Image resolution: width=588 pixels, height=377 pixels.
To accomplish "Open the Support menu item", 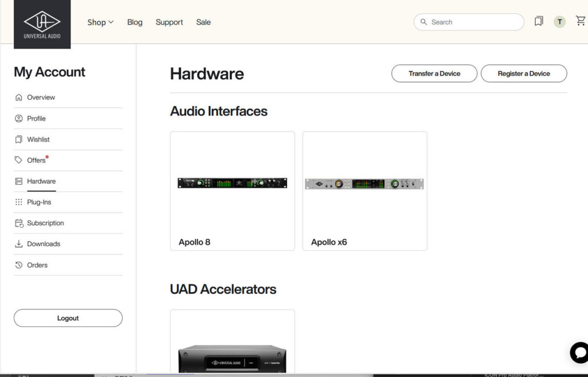I will [x=169, y=22].
